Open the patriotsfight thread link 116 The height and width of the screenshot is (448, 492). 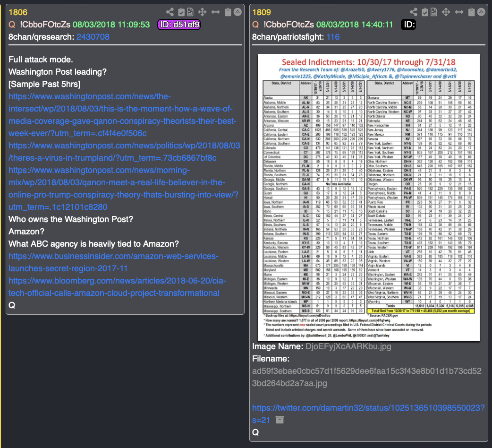[x=333, y=37]
